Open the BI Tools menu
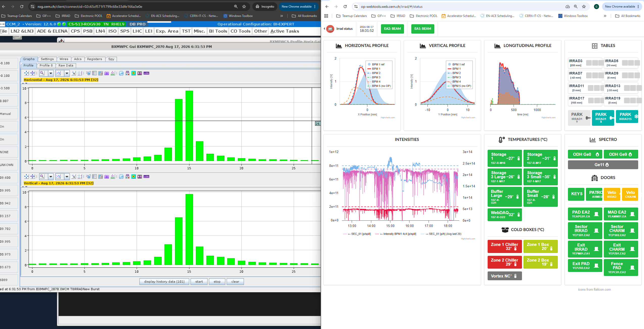Image resolution: width=644 pixels, height=329 pixels. 218,31
